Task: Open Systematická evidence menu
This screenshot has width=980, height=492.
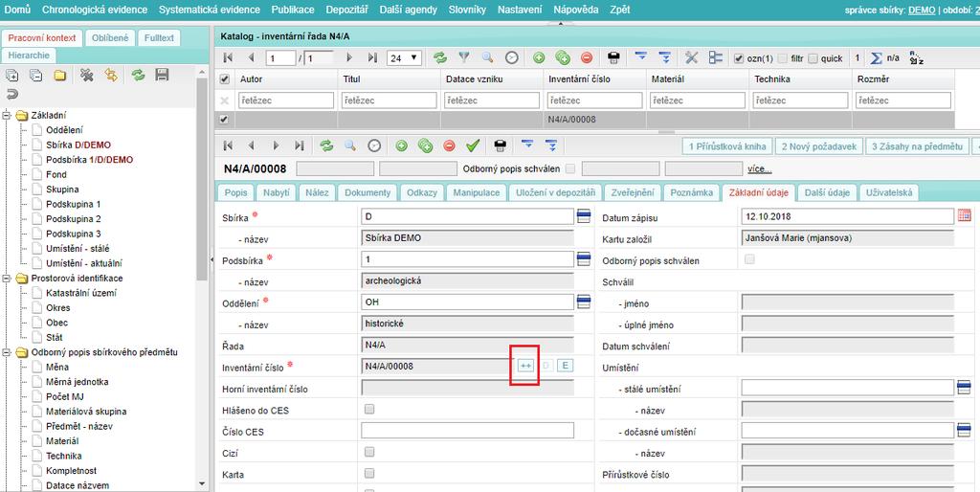Action: [x=210, y=10]
